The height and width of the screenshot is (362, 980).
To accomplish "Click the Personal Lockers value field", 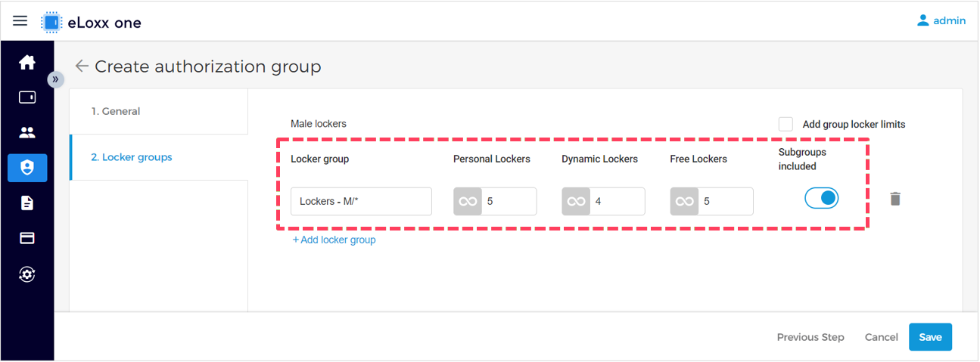I will click(x=509, y=201).
